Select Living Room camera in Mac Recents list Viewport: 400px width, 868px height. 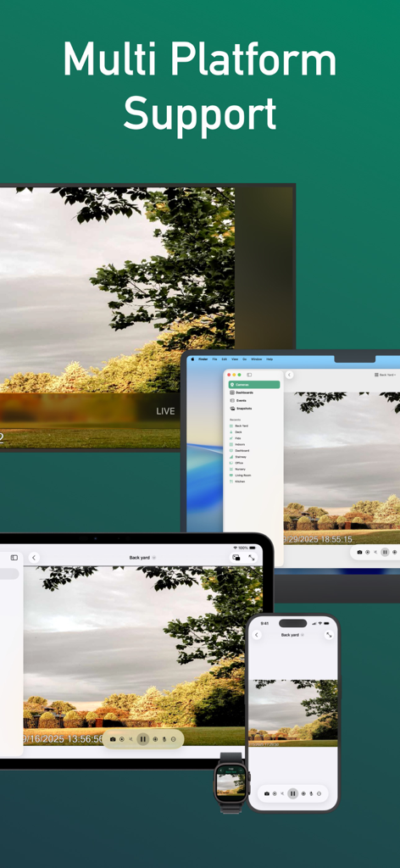(240, 475)
